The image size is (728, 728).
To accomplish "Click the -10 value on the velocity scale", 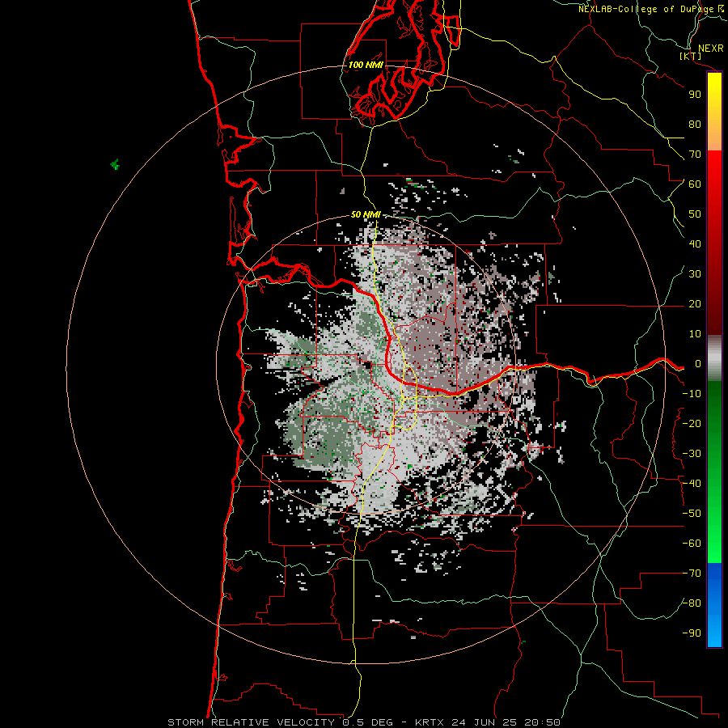I will coord(692,394).
